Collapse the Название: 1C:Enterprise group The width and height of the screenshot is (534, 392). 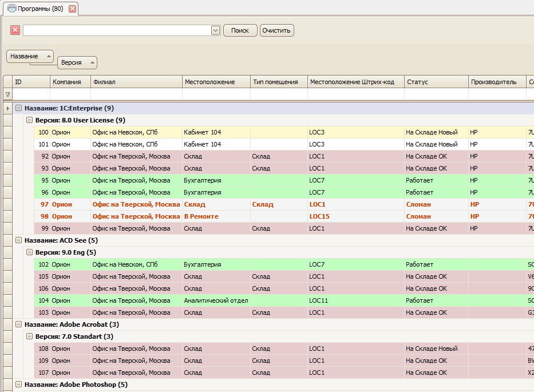(19, 108)
